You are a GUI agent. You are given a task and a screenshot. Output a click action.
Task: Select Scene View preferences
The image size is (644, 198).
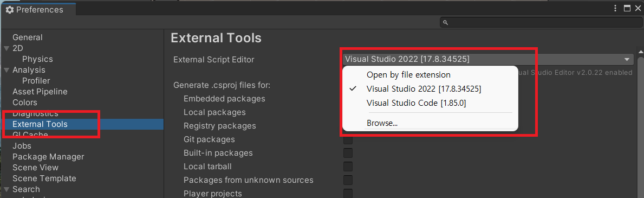coord(35,168)
